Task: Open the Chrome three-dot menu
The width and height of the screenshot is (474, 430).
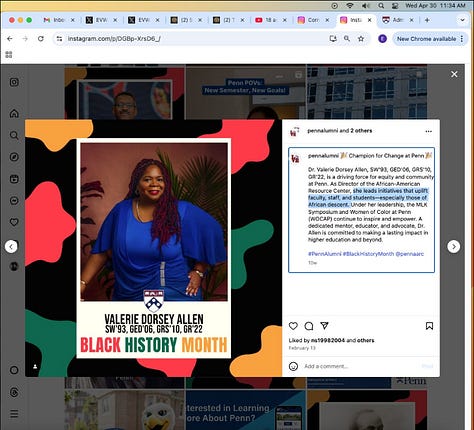Action: [462, 39]
